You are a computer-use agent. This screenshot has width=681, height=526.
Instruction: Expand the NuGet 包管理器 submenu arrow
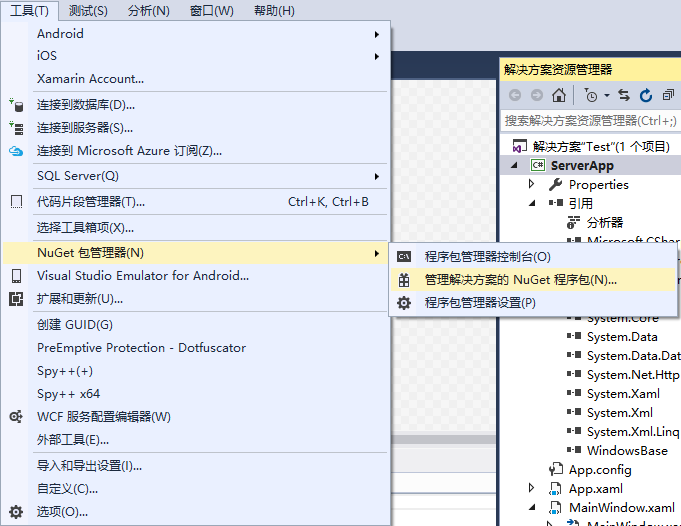pyautogui.click(x=377, y=253)
